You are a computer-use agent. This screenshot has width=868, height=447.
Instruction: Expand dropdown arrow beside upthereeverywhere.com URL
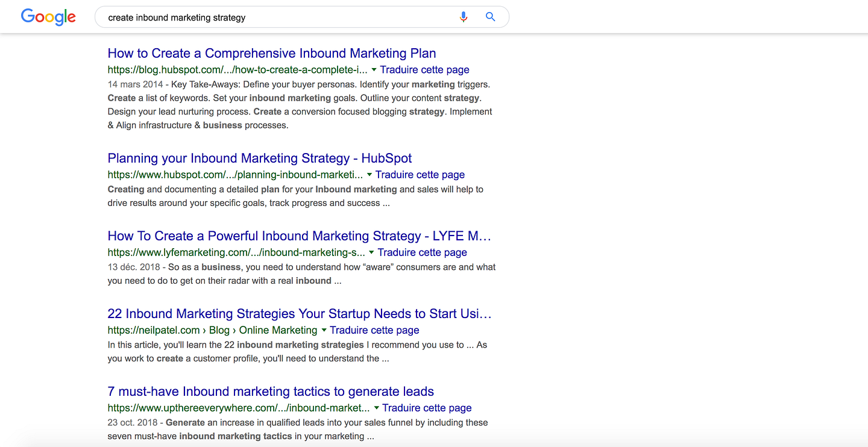point(376,408)
